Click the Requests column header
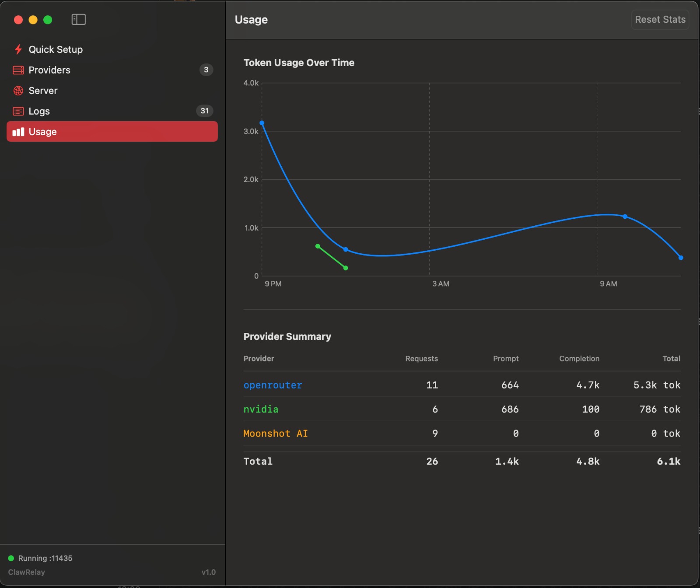The width and height of the screenshot is (700, 588). [421, 359]
